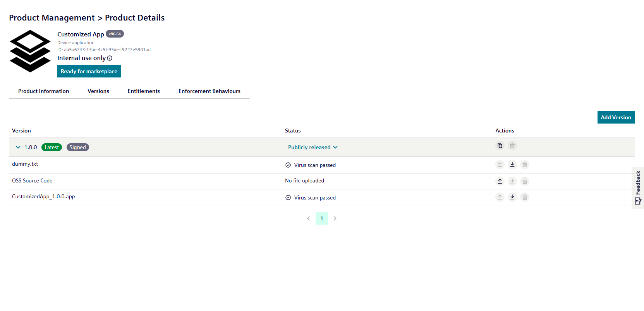This screenshot has height=311, width=644.
Task: Click the Add Version button
Action: click(616, 117)
